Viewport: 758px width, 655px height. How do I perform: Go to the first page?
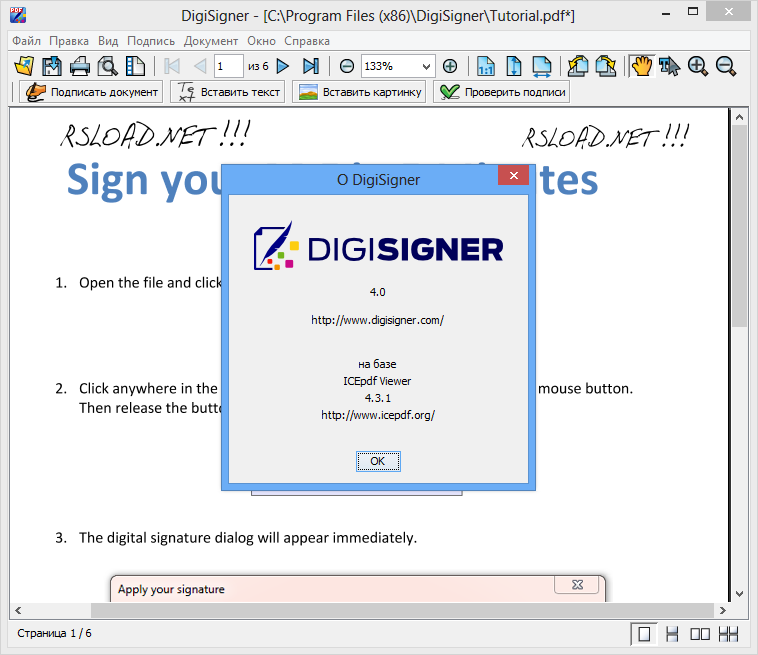[172, 66]
